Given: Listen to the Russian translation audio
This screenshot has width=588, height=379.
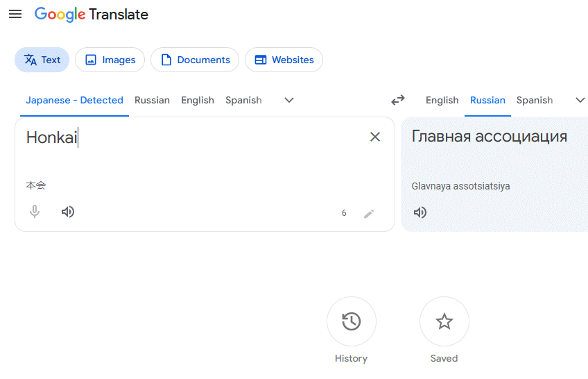Looking at the screenshot, I should pos(420,212).
